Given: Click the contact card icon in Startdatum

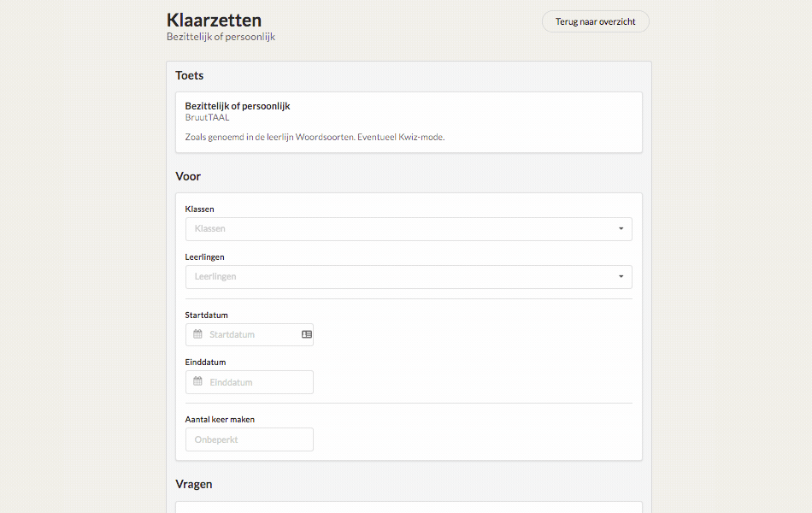Looking at the screenshot, I should [x=307, y=335].
